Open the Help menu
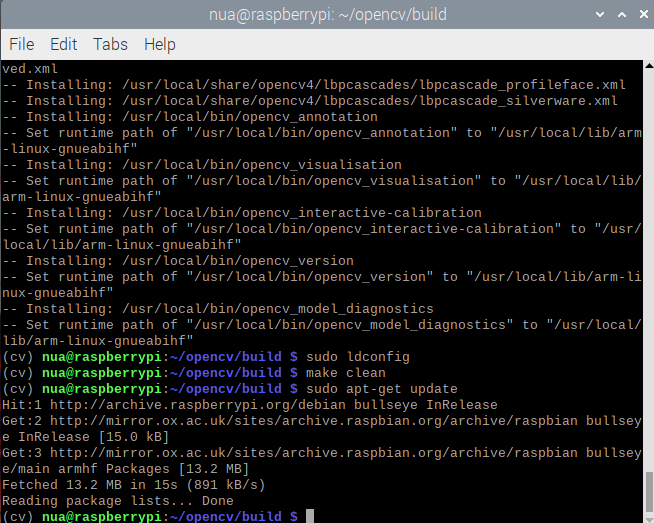 159,44
